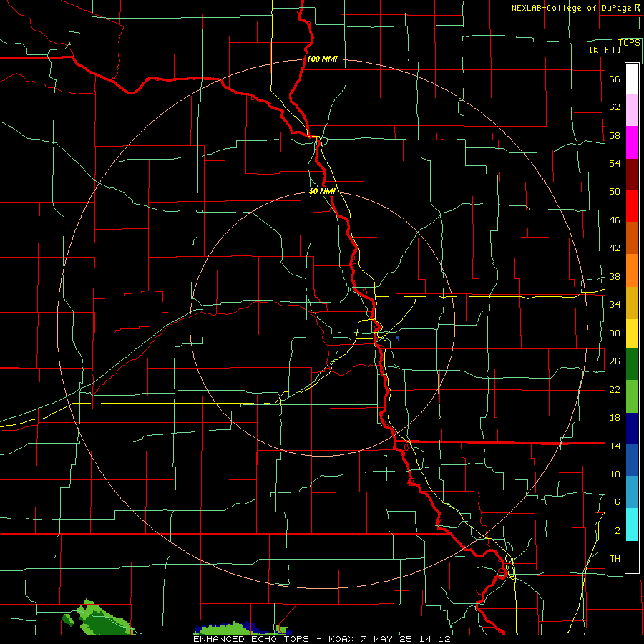Screen dimensions: 644x644
Task: Click the TH legend label
Action: pos(615,559)
